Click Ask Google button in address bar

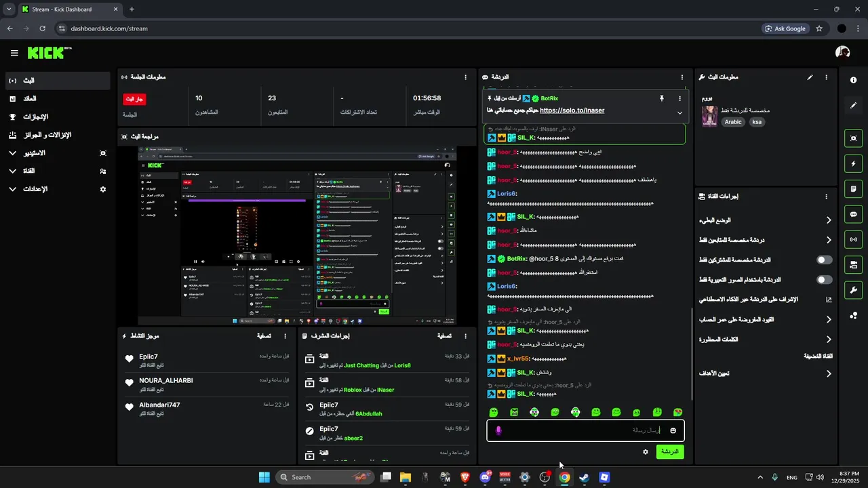[786, 28]
